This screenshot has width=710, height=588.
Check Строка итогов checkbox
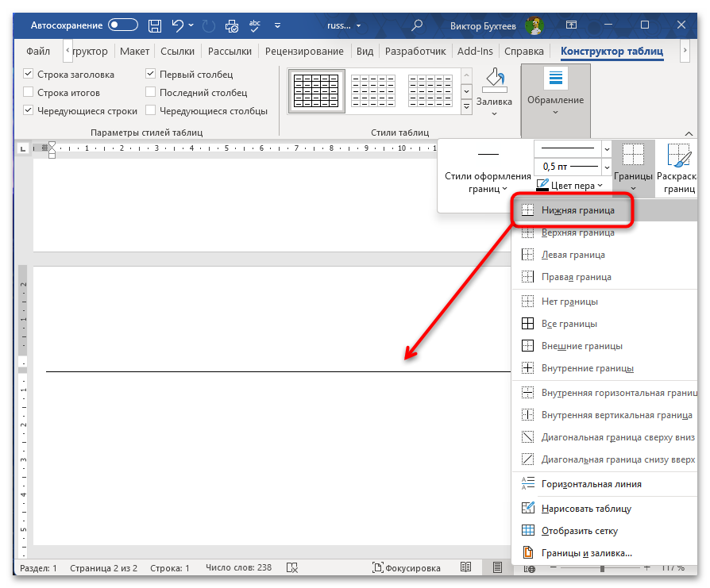click(28, 92)
